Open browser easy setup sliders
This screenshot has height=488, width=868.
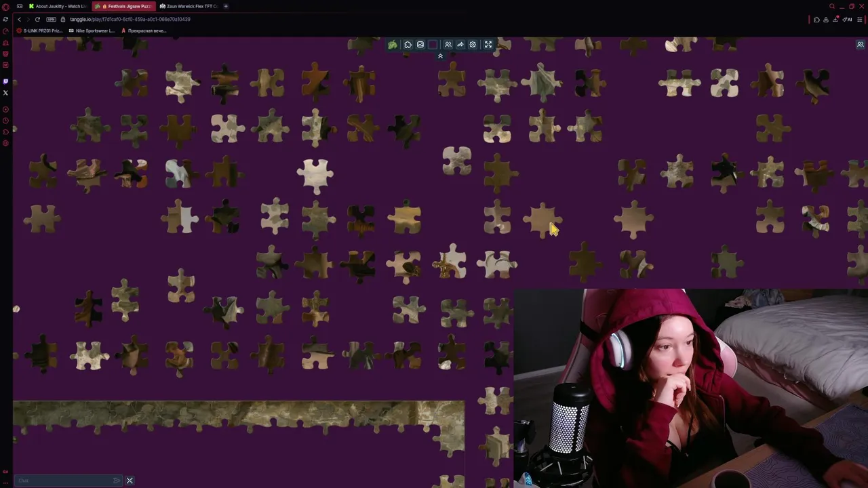click(860, 20)
